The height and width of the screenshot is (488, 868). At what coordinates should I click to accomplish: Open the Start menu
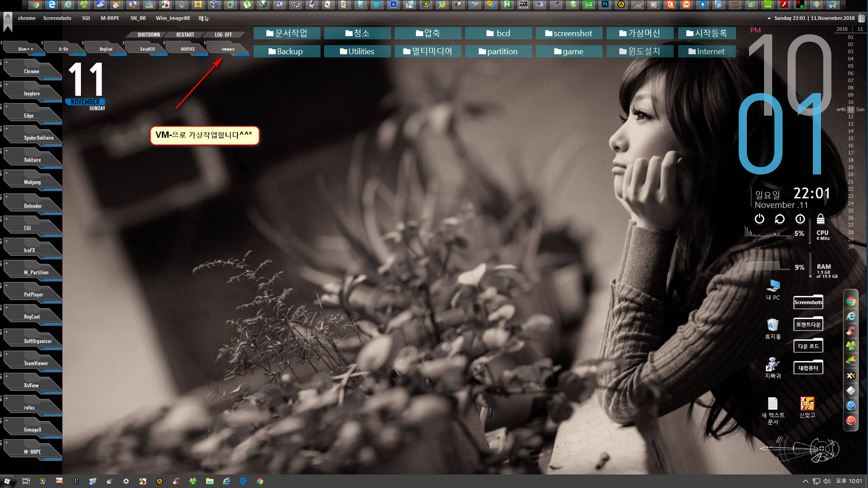[7, 481]
